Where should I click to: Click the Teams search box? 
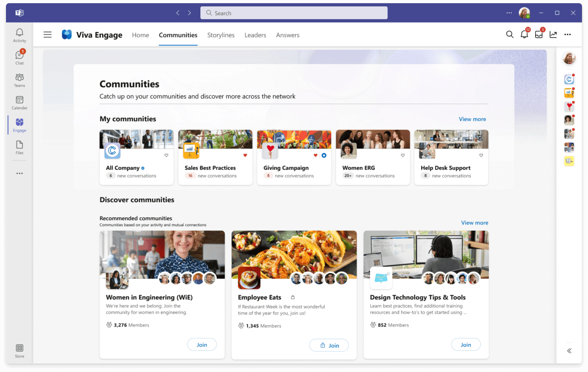click(x=294, y=13)
